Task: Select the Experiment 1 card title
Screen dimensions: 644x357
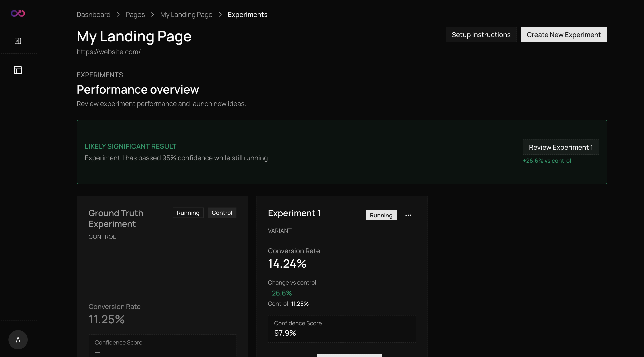Action: coord(294,213)
